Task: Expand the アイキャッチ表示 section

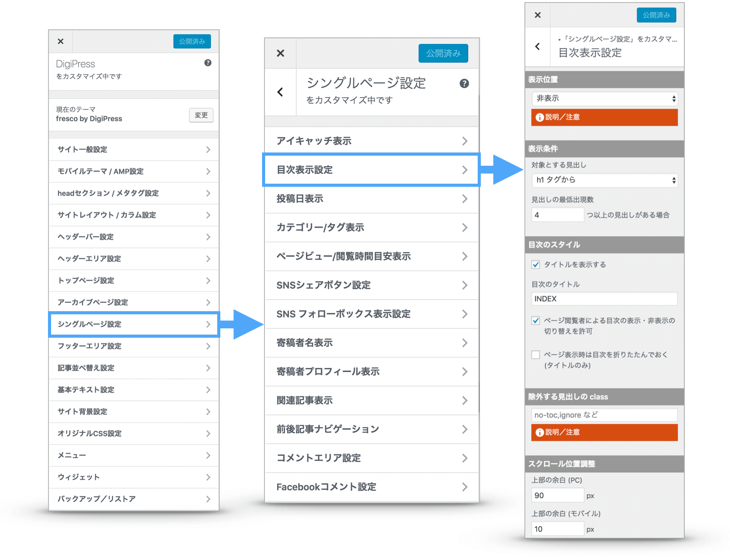Action: coord(371,141)
